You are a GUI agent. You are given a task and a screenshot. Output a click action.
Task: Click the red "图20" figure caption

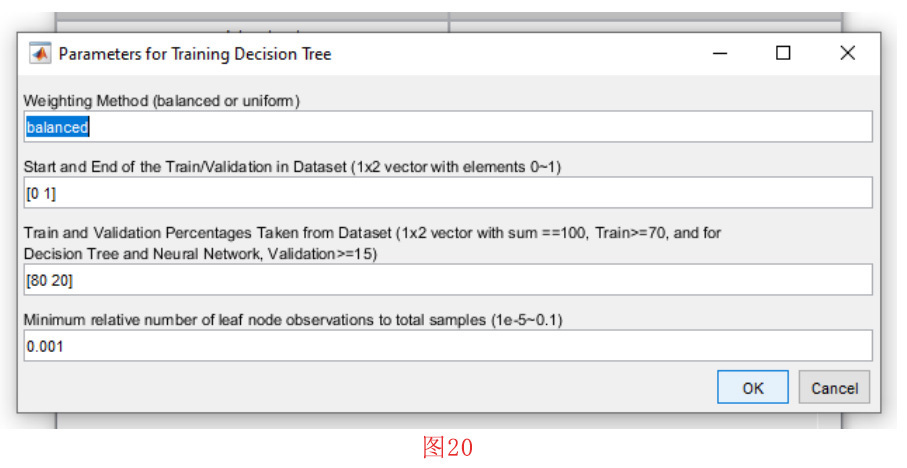click(x=447, y=447)
